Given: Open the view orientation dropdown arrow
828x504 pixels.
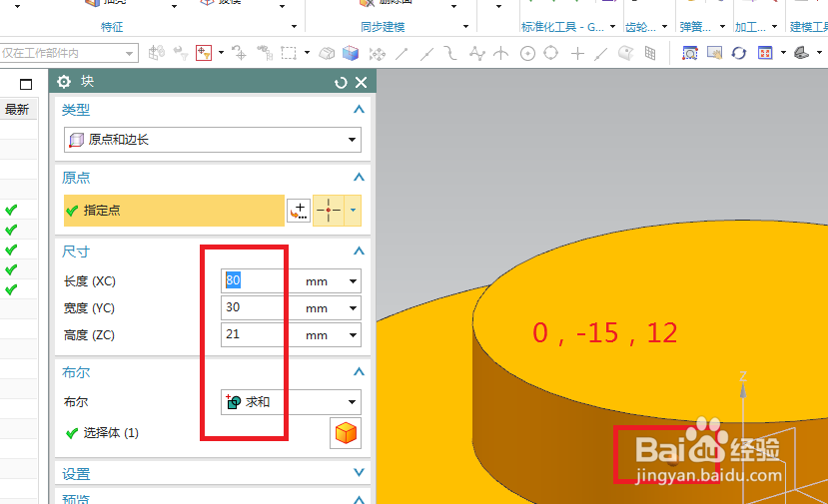Looking at the screenshot, I should [x=783, y=53].
